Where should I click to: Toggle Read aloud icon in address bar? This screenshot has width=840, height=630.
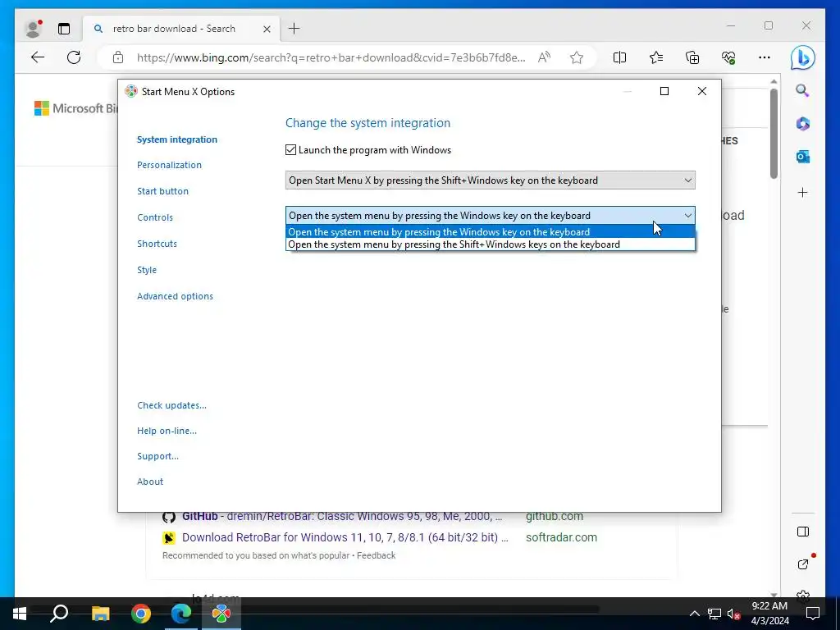pyautogui.click(x=544, y=57)
